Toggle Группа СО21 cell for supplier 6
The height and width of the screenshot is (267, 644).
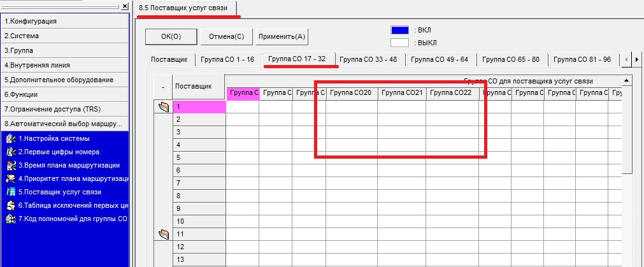(402, 171)
